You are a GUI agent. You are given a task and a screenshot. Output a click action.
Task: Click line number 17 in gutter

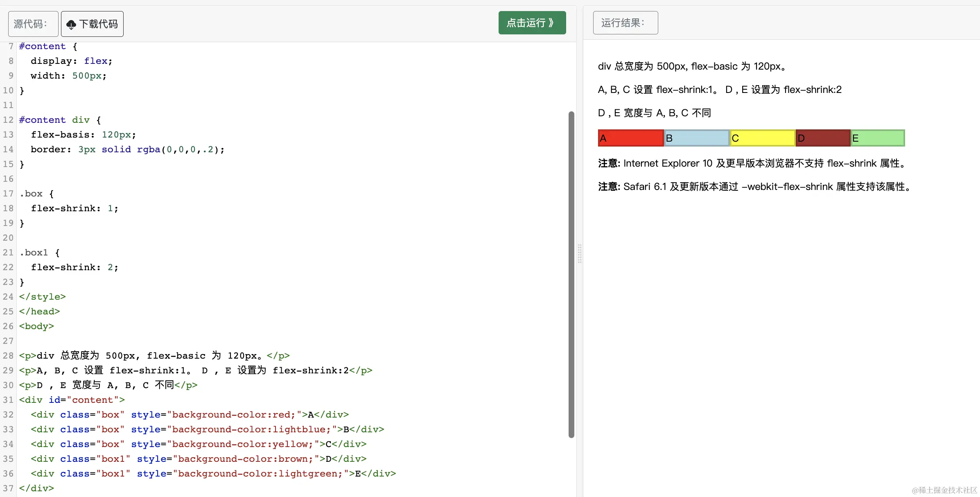(8, 194)
